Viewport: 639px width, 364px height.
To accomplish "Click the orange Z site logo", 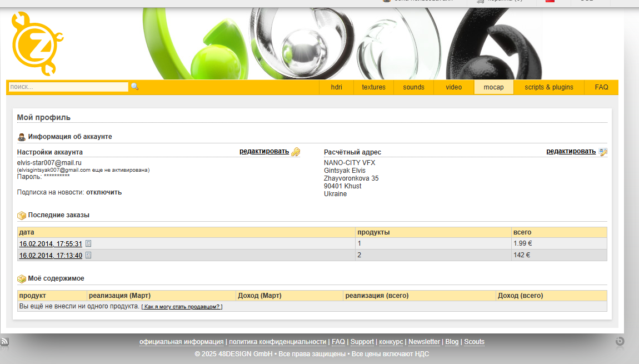I will point(37,43).
